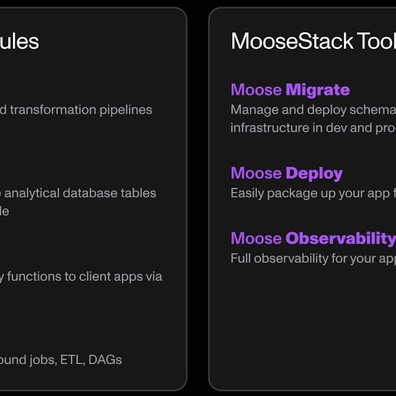Open the purple Moose Observability heading
The height and width of the screenshot is (396, 396).
(313, 238)
